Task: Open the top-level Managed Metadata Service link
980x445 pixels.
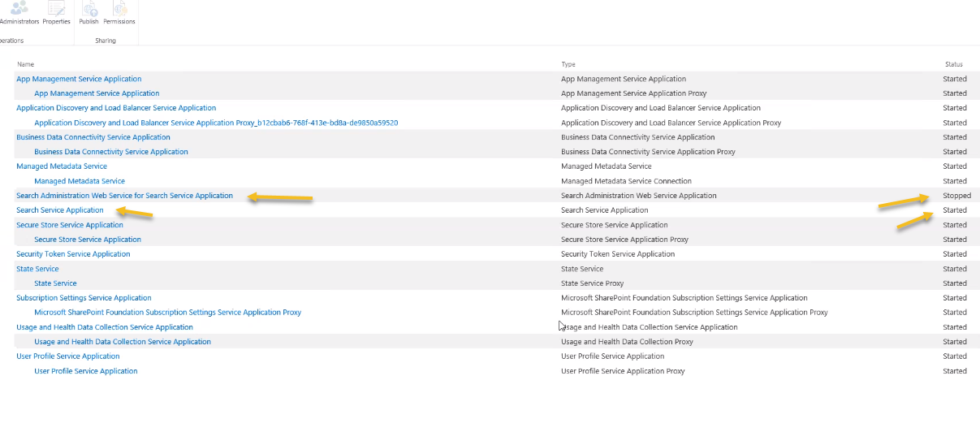Action: coord(62,166)
